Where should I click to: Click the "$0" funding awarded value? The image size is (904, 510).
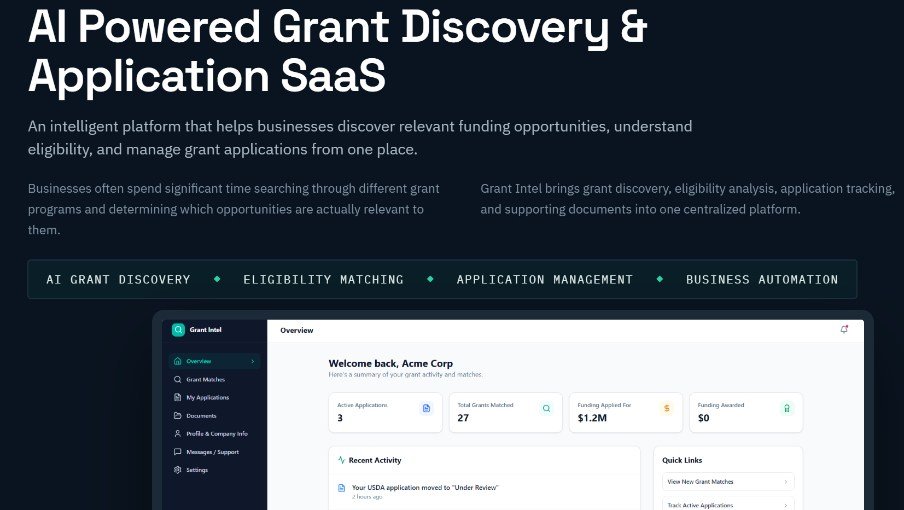coord(703,418)
